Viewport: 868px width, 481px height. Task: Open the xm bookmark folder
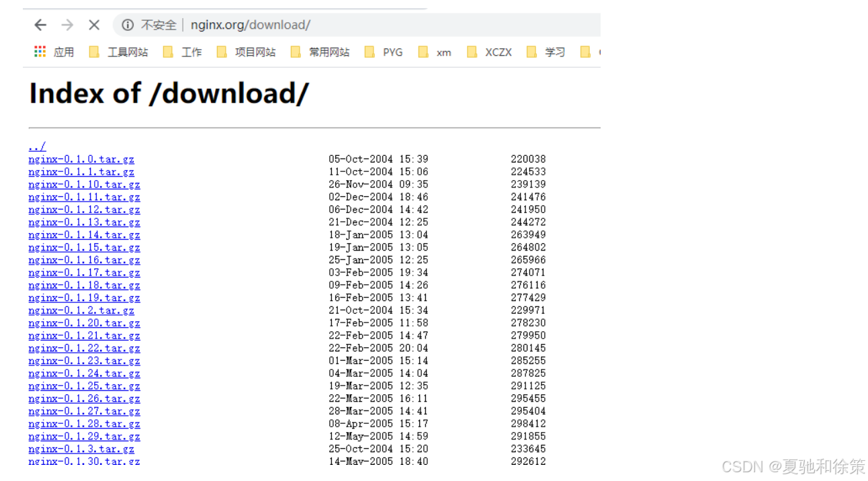tap(435, 52)
